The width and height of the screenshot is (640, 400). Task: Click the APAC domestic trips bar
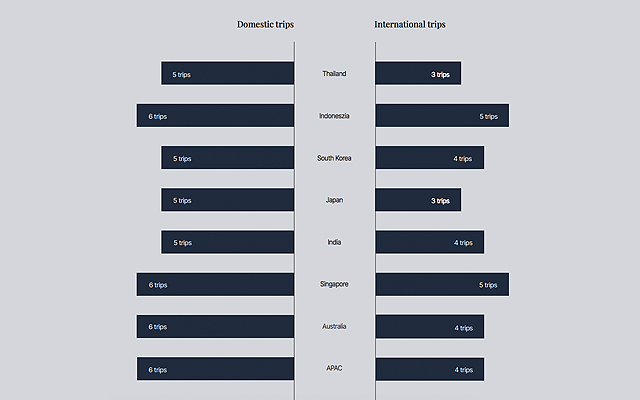pos(216,369)
